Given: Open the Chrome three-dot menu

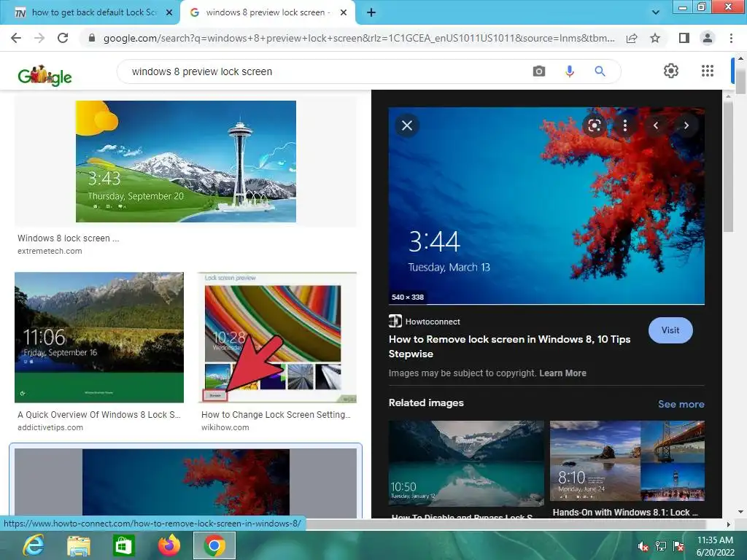Looking at the screenshot, I should [731, 38].
